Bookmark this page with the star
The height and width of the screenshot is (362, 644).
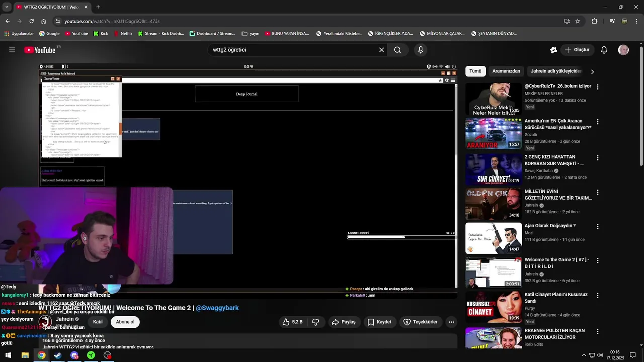pyautogui.click(x=578, y=21)
